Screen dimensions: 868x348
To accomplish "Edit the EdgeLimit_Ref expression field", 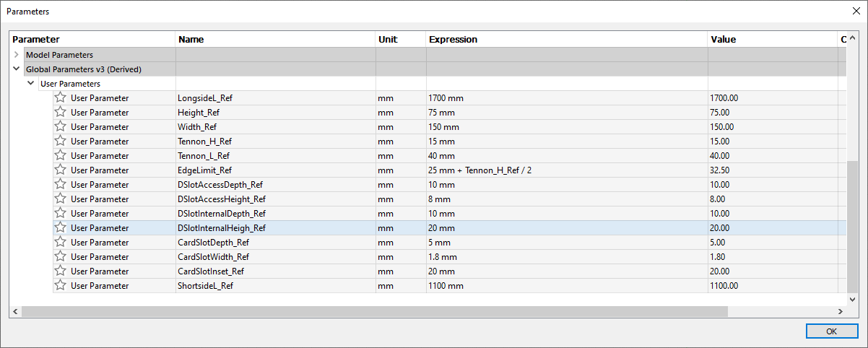I will (567, 170).
